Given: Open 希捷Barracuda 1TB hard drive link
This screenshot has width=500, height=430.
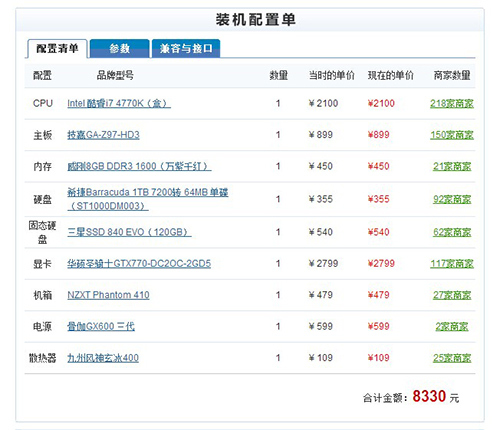Looking at the screenshot, I should [x=148, y=199].
